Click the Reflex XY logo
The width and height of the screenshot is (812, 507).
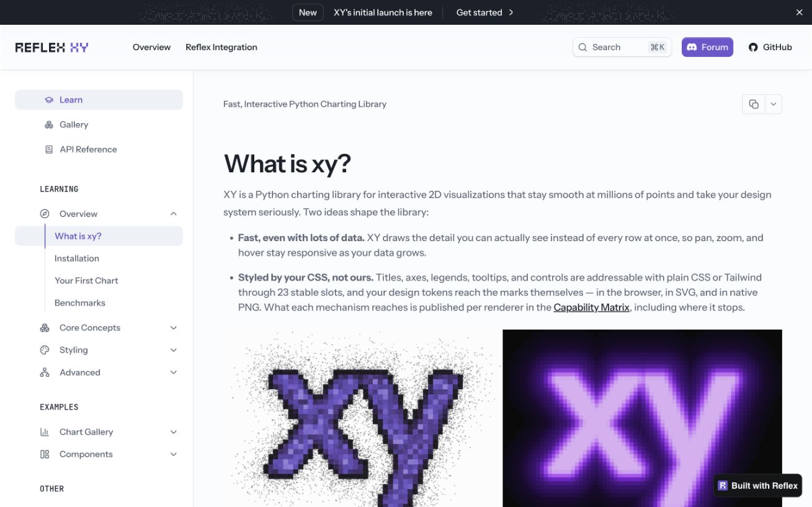pos(51,47)
